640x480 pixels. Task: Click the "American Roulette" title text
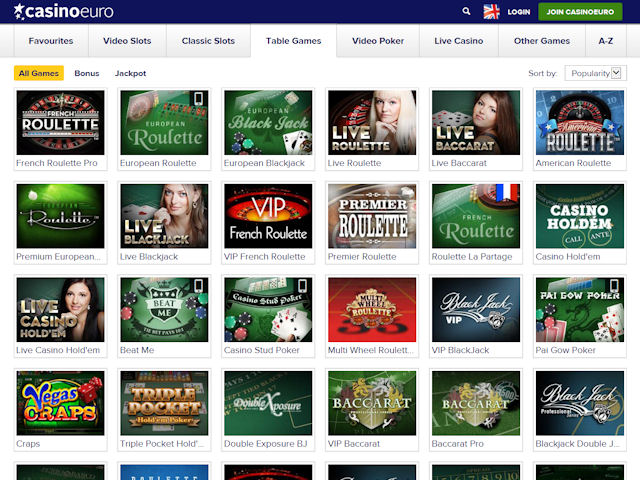tap(573, 163)
